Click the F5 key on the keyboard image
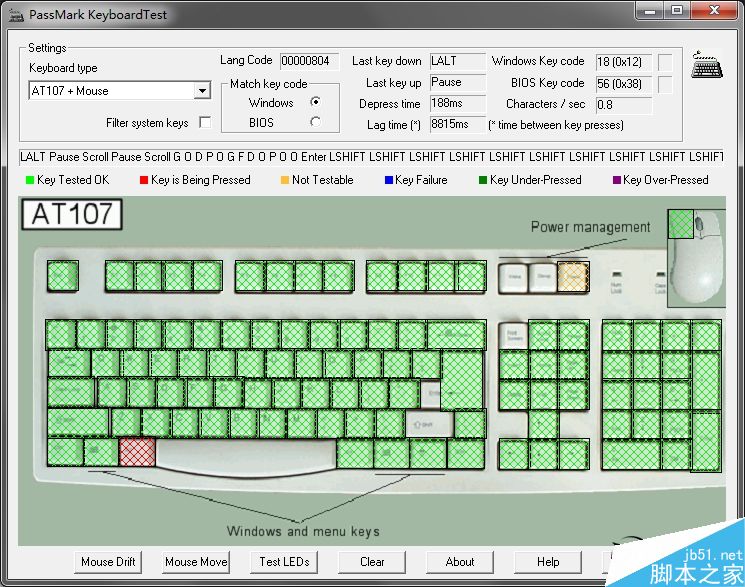The image size is (745, 587). 250,276
